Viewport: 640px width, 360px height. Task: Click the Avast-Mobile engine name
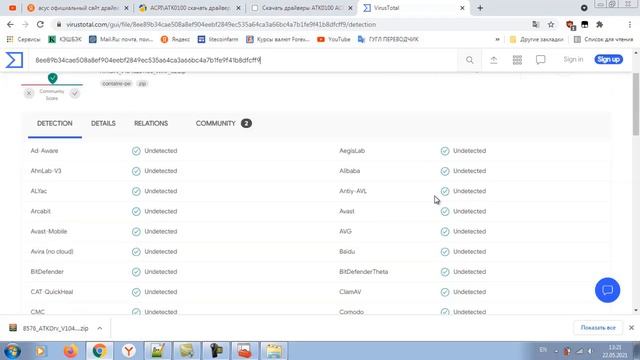tap(49, 231)
